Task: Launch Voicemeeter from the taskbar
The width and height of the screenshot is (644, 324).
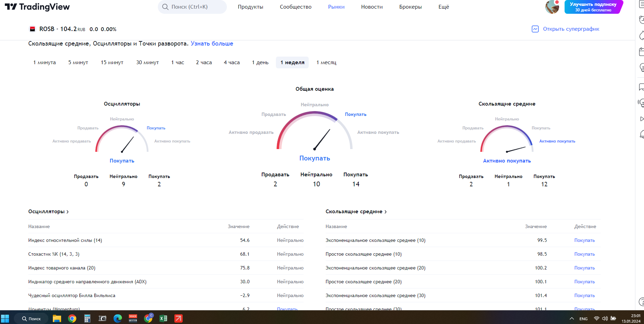Action: [x=133, y=318]
